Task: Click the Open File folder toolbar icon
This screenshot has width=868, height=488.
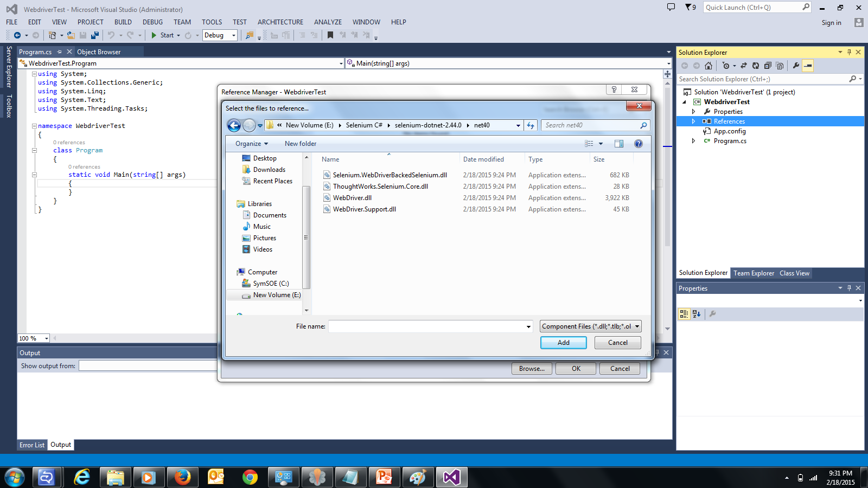Action: (71, 35)
